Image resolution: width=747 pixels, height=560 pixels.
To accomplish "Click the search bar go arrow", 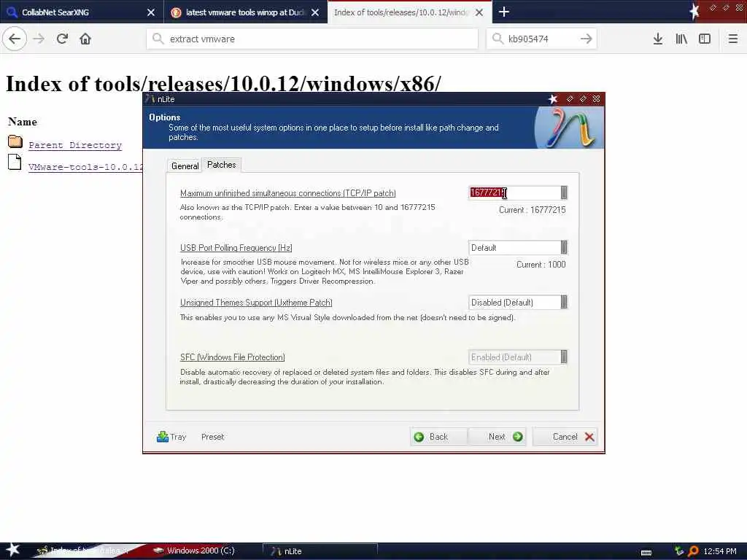I will click(x=587, y=39).
